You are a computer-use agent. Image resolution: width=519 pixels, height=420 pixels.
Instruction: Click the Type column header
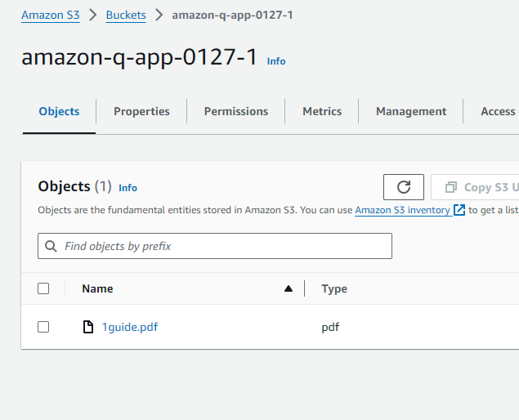click(334, 288)
